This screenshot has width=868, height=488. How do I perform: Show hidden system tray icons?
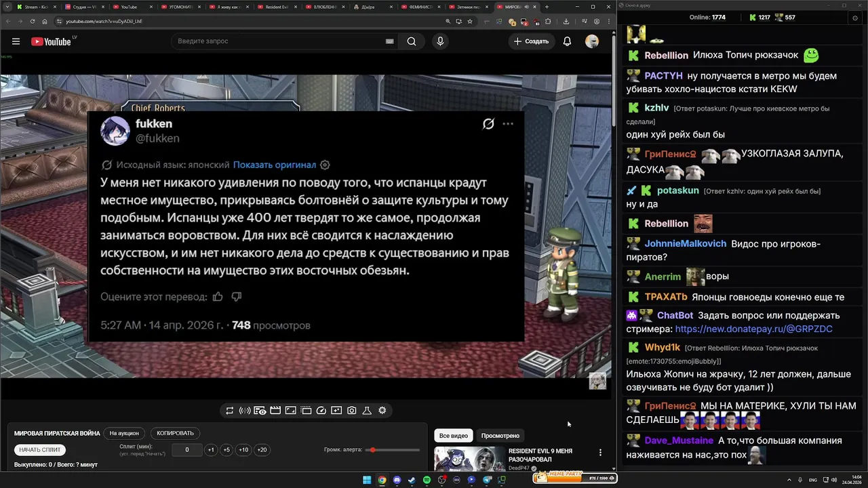point(789,480)
